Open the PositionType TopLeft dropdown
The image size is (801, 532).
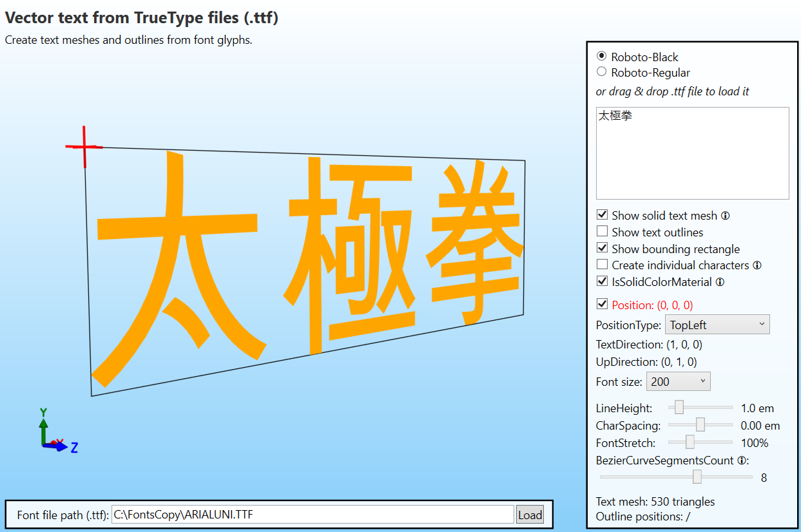pyautogui.click(x=717, y=325)
